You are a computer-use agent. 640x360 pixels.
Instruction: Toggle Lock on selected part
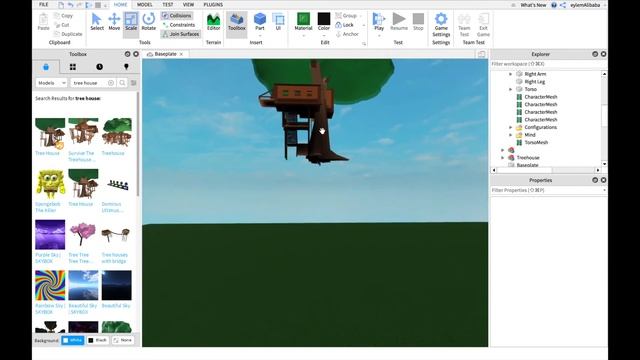pos(344,25)
